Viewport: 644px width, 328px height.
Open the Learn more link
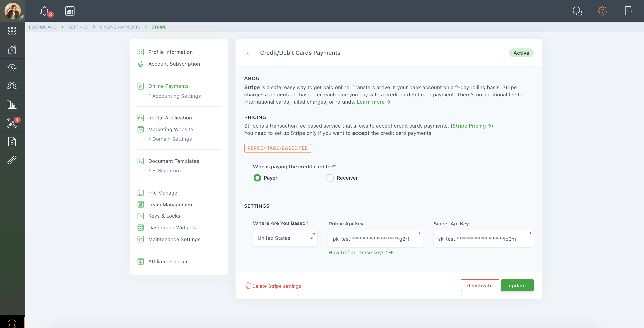[374, 102]
